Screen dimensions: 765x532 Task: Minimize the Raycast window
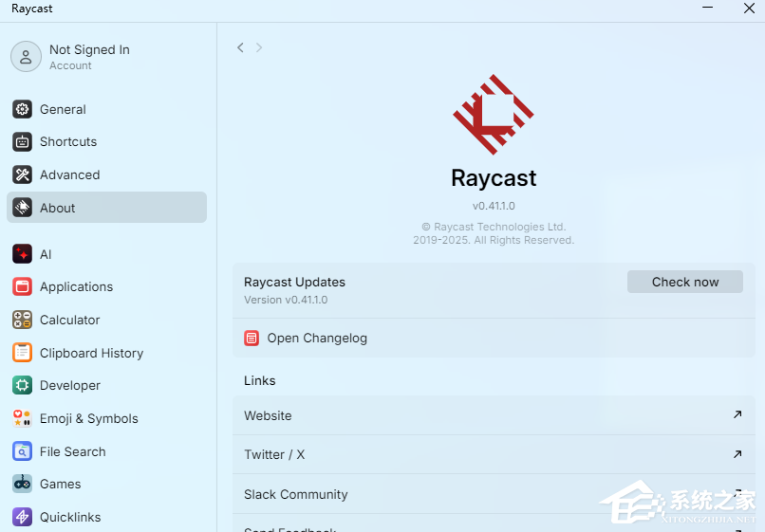(x=707, y=8)
